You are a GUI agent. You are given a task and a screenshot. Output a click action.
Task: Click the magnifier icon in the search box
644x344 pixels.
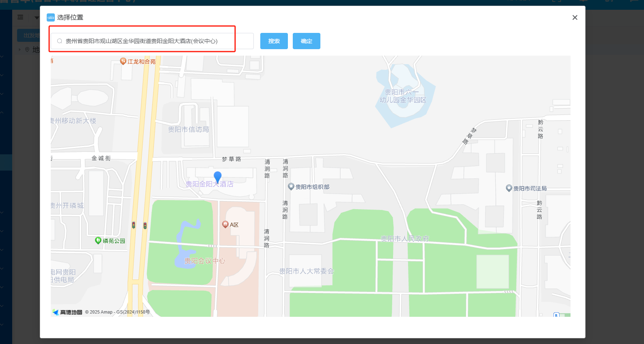60,41
